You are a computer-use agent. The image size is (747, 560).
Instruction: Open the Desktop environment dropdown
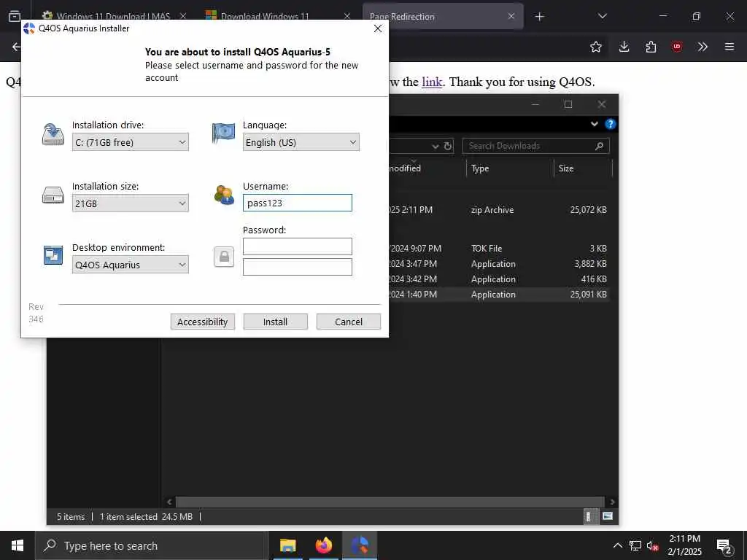(130, 265)
